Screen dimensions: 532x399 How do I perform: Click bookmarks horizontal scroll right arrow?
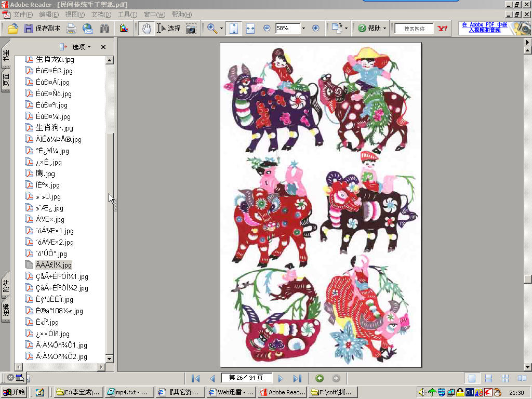[101, 367]
